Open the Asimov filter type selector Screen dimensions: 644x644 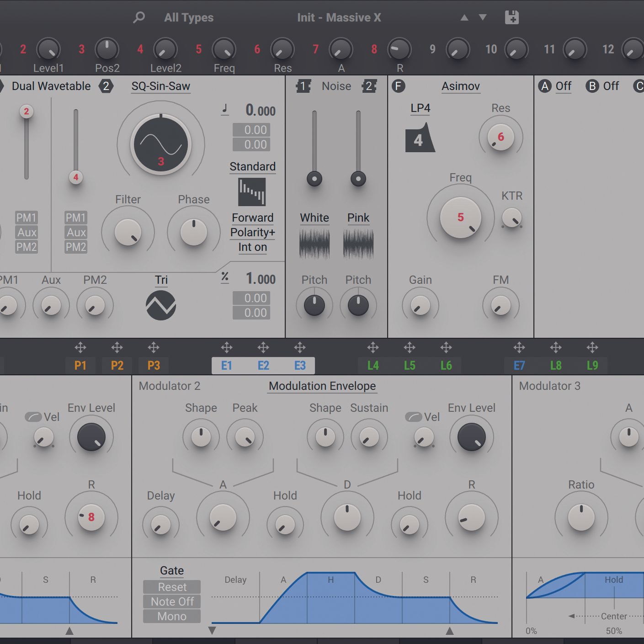pos(461,86)
